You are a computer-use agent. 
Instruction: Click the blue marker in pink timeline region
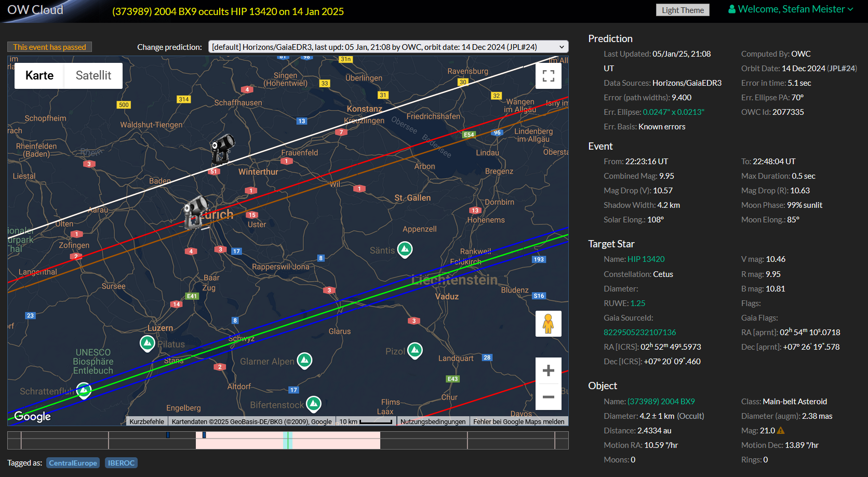[204, 435]
